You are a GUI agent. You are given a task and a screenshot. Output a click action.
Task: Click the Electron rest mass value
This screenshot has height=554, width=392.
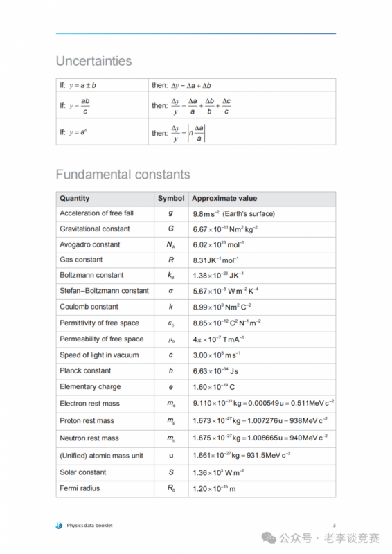[263, 403]
